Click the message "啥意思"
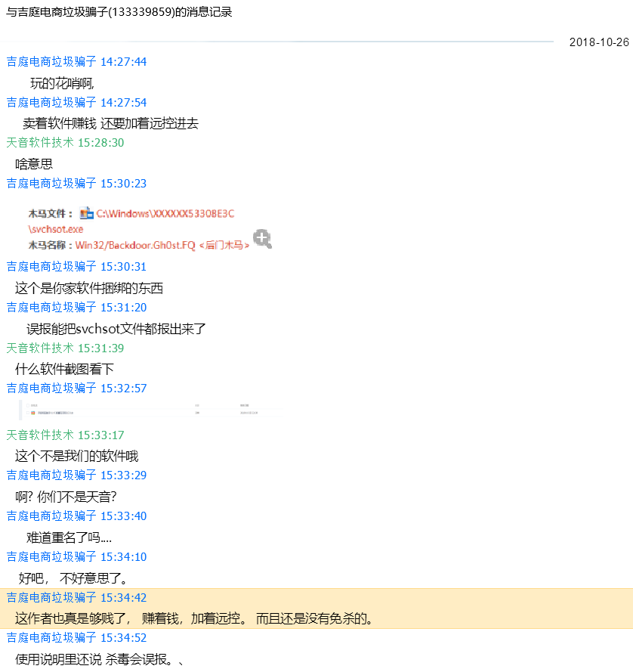The image size is (633, 672). click(34, 163)
